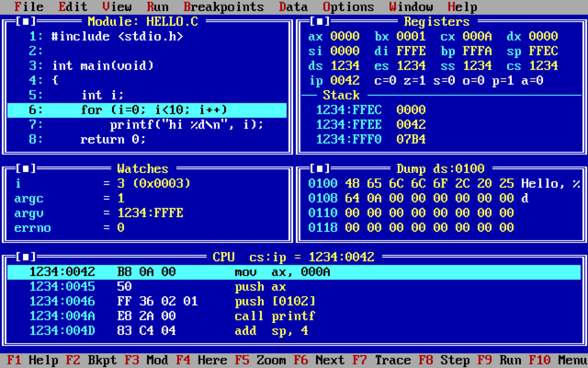Open the Breakpoints menu
588x368 pixels.
224,7
